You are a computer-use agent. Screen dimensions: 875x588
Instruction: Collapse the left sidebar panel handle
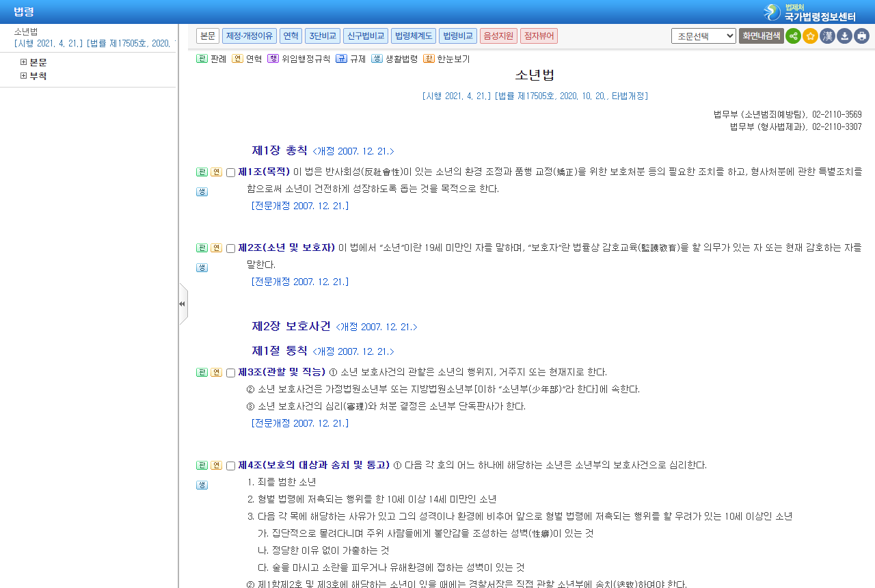(x=183, y=304)
